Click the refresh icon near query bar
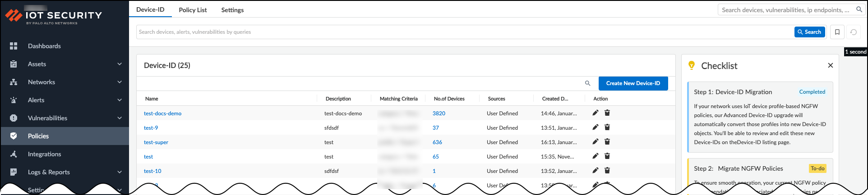The image size is (868, 195). pos(854,32)
